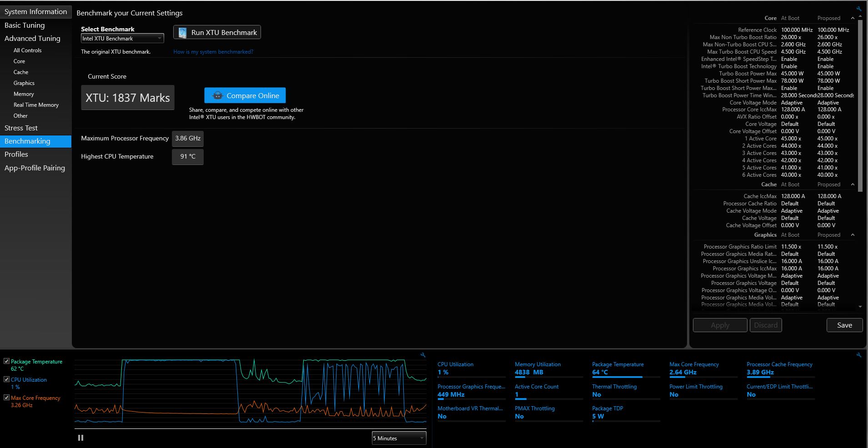Screen dimensions: 868x448
Task: Collapse the Core settings section
Action: coord(853,18)
